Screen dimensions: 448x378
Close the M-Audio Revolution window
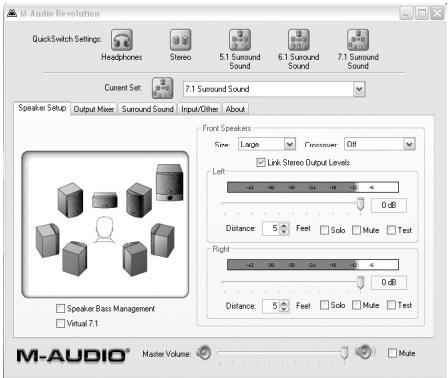point(437,14)
